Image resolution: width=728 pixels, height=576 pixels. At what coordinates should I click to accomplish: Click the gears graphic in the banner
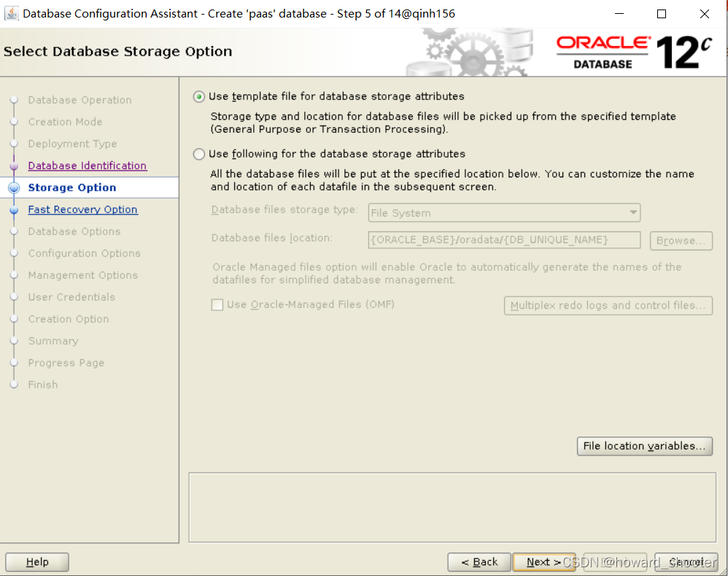click(467, 51)
